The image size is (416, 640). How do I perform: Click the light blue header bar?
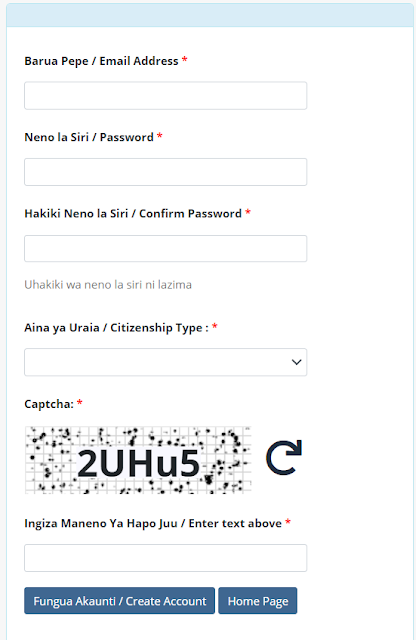point(210,15)
